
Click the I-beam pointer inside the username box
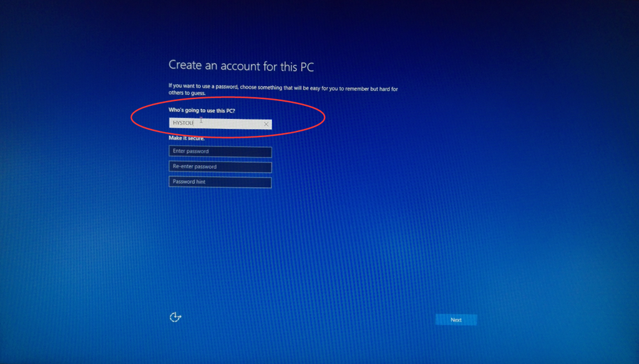(x=201, y=120)
